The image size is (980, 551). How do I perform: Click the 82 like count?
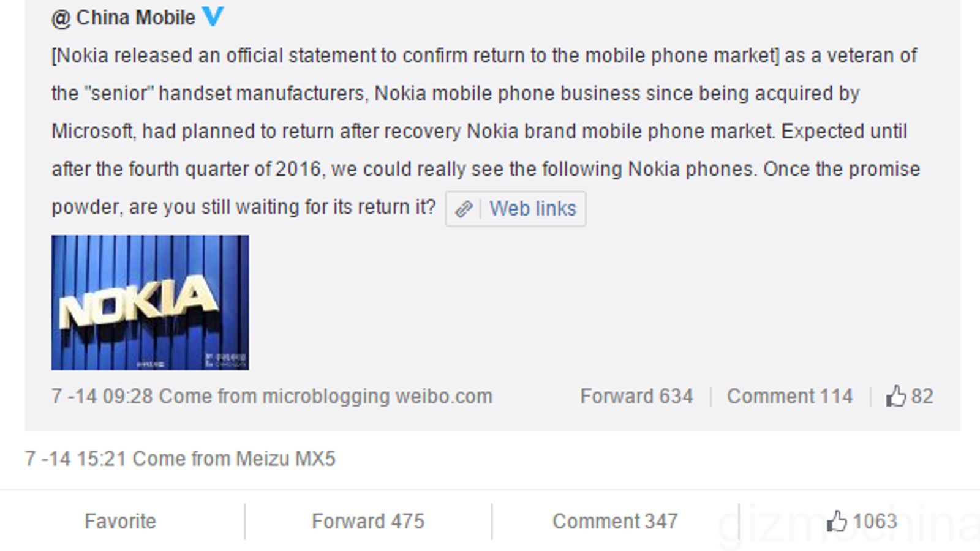click(922, 396)
